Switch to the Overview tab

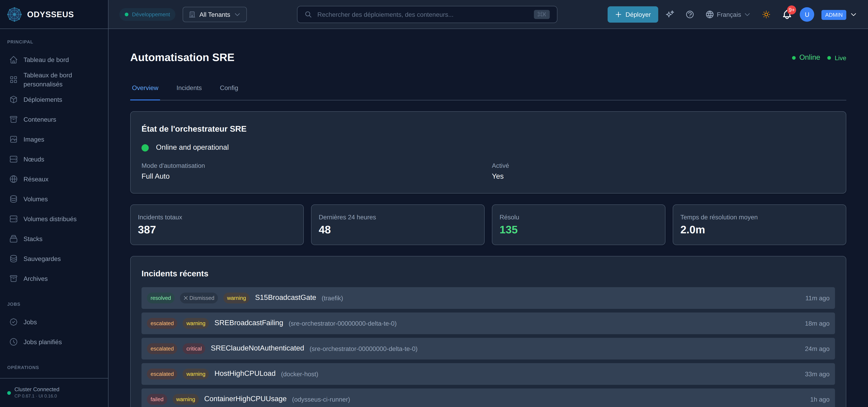[x=145, y=88]
